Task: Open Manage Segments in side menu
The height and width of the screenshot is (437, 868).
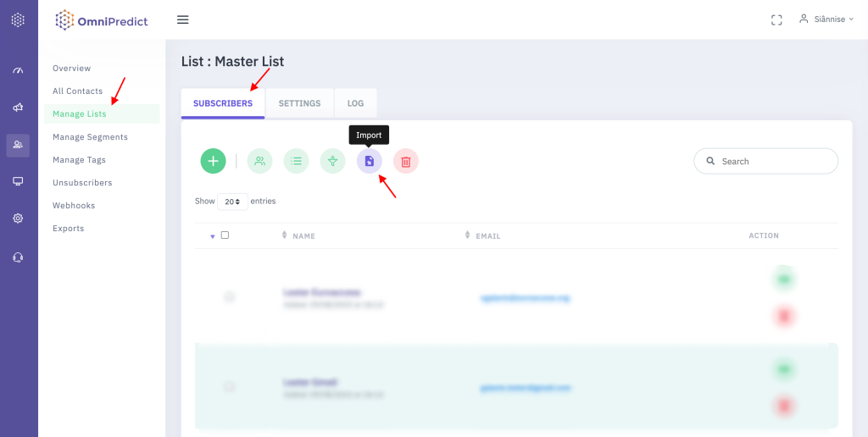Action: (90, 137)
